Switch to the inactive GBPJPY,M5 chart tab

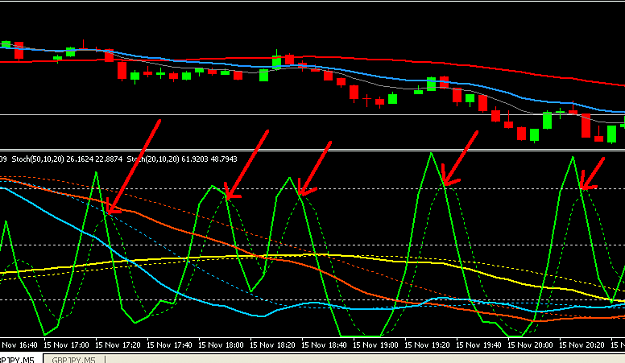(74, 359)
